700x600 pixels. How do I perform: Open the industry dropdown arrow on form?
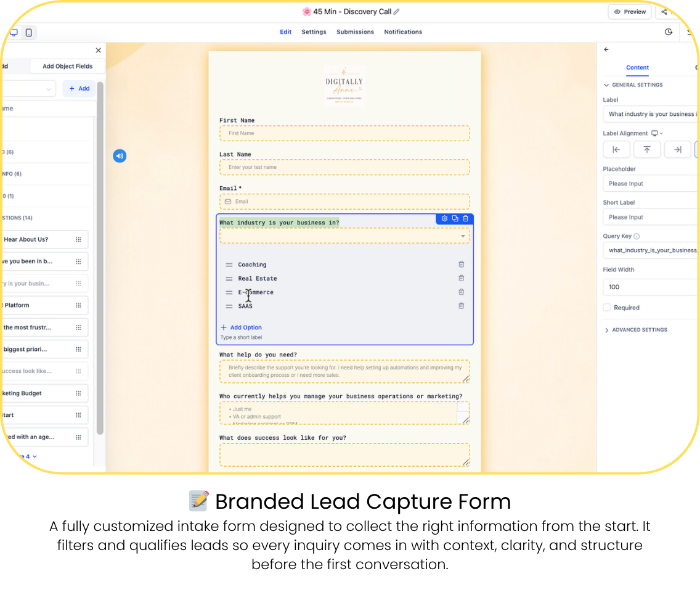(463, 236)
